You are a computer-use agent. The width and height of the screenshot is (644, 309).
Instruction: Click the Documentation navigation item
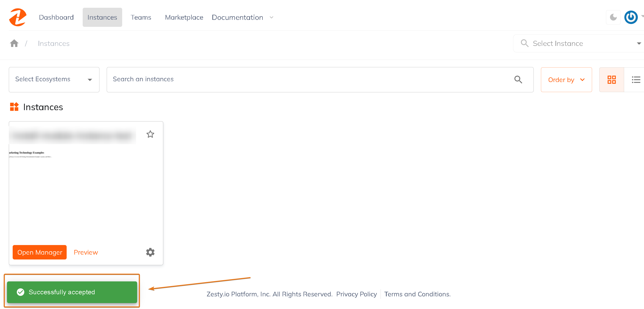tap(237, 17)
